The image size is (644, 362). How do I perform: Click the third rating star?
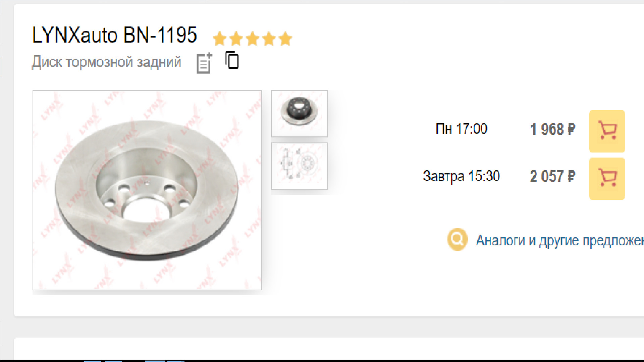pyautogui.click(x=253, y=39)
